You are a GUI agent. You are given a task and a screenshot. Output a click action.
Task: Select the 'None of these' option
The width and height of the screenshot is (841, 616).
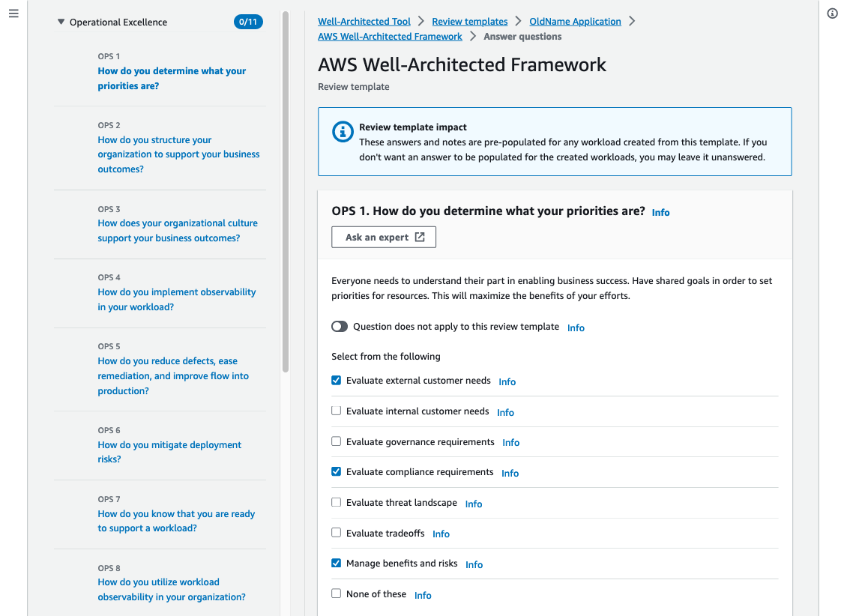336,593
